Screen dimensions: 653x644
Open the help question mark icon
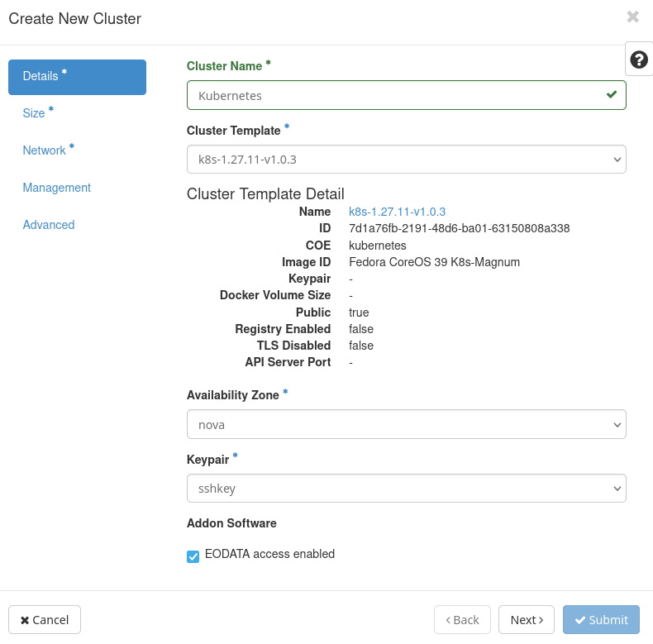(638, 60)
